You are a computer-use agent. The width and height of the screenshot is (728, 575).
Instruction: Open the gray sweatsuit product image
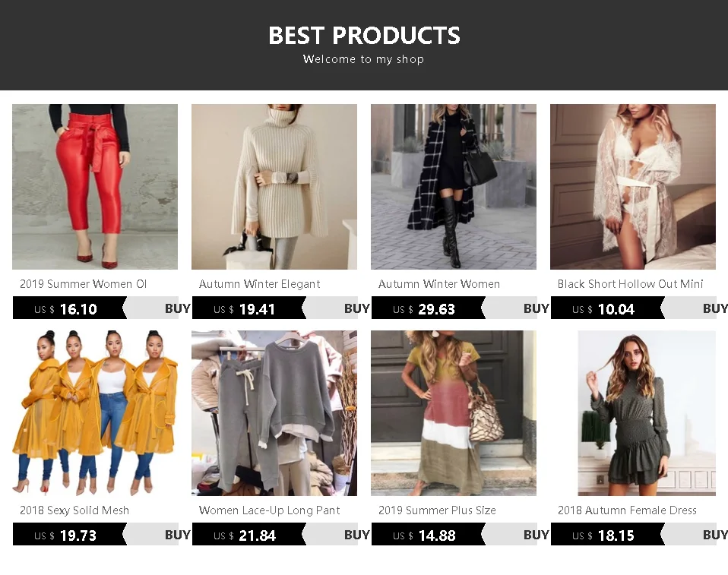pyautogui.click(x=274, y=413)
